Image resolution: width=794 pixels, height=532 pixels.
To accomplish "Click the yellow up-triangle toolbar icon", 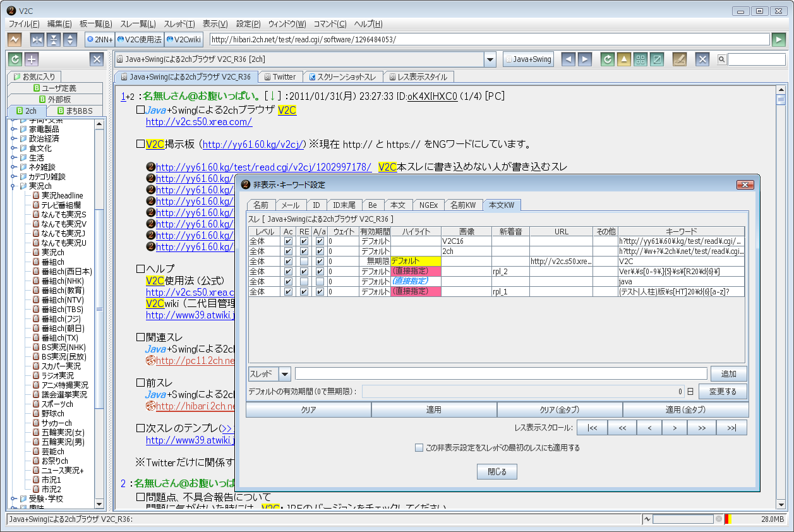I will [x=624, y=59].
